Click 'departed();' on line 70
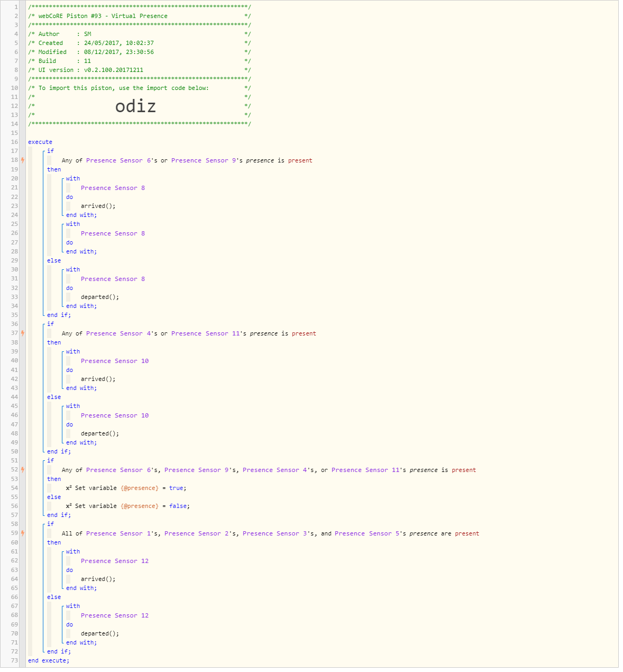Viewport: 623px width, 672px height. coord(100,633)
